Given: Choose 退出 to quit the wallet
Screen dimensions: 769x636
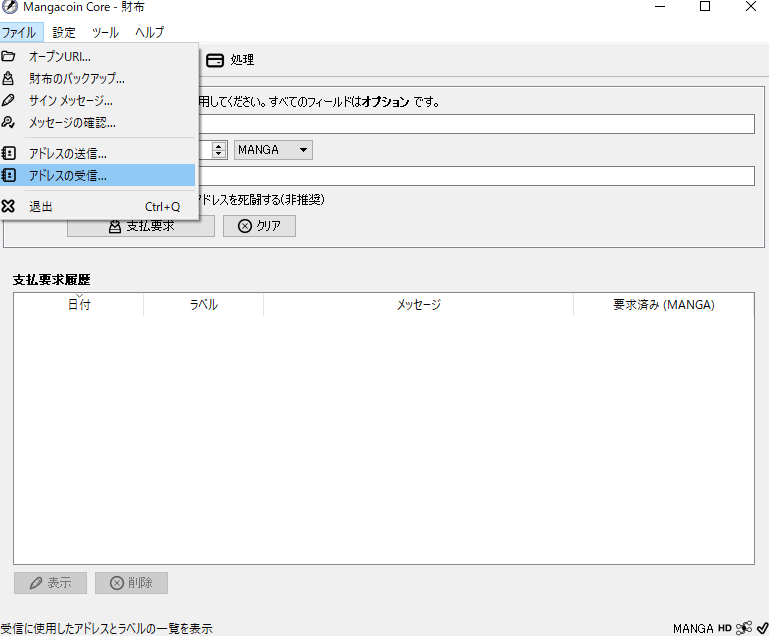Looking at the screenshot, I should click(98, 206).
